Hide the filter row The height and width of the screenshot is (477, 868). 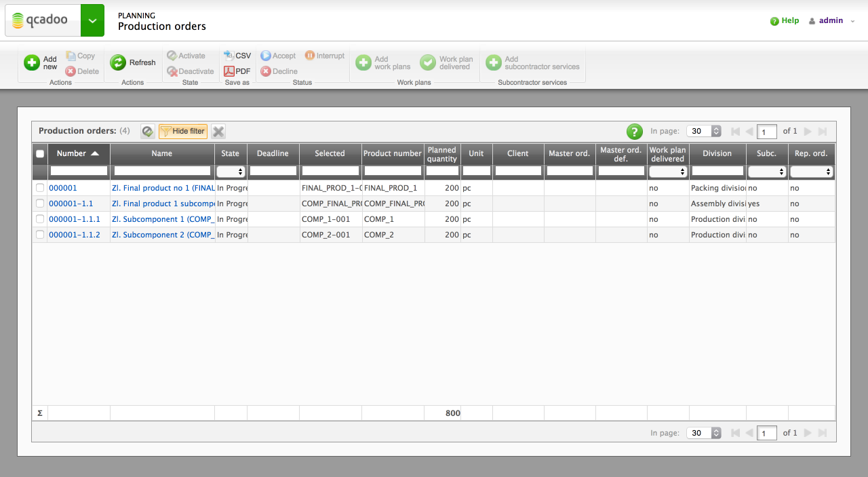tap(182, 131)
